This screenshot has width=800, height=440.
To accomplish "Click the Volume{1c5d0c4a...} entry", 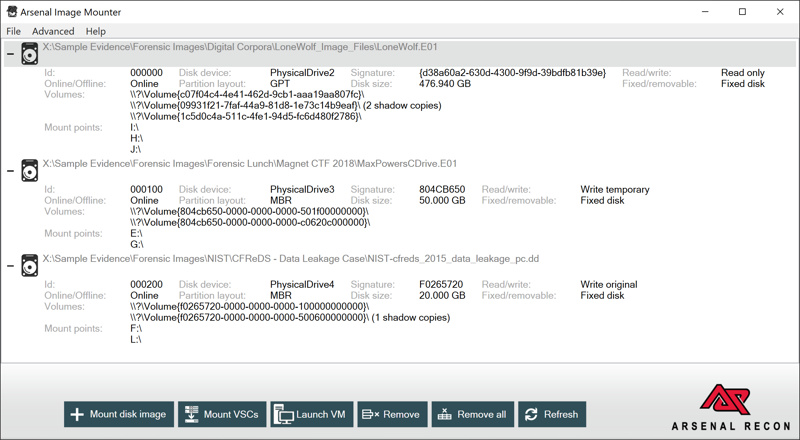I will (x=245, y=116).
